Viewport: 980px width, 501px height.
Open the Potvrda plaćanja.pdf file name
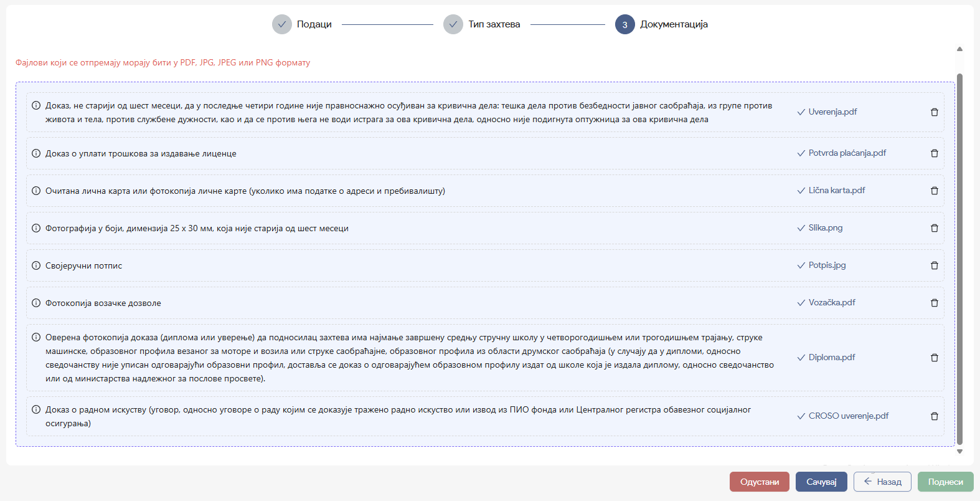(x=847, y=153)
